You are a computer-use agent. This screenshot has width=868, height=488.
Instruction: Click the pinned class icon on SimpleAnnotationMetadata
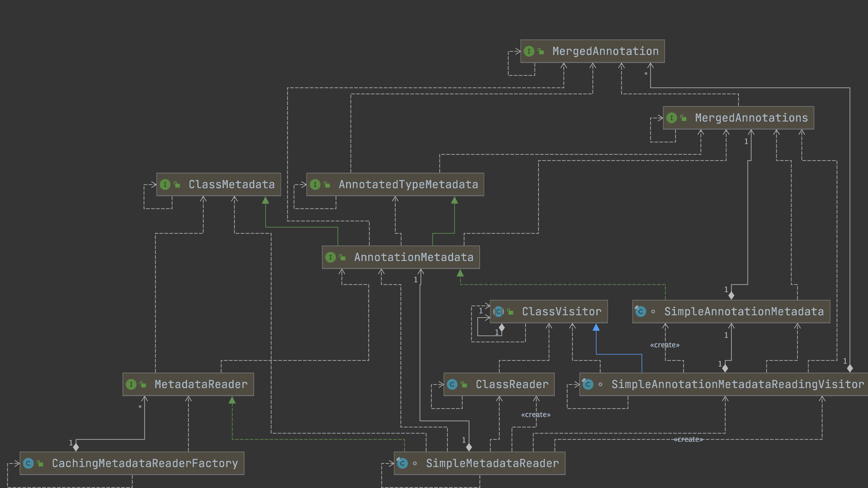640,312
